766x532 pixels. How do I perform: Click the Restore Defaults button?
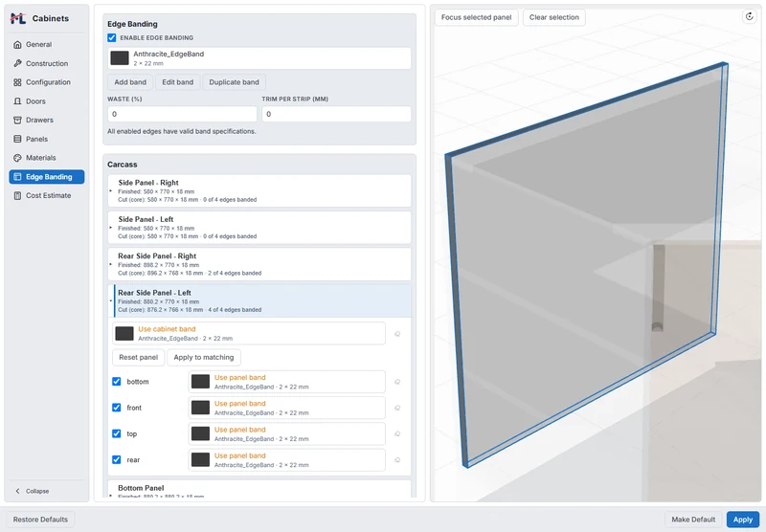tap(40, 520)
